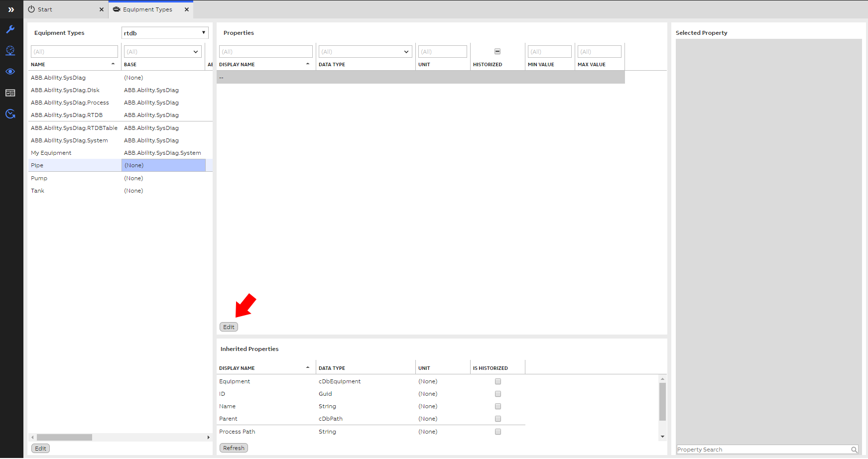Toggle historized checkbox for Process Path property
Viewport: 868px width, 459px height.
coord(498,432)
